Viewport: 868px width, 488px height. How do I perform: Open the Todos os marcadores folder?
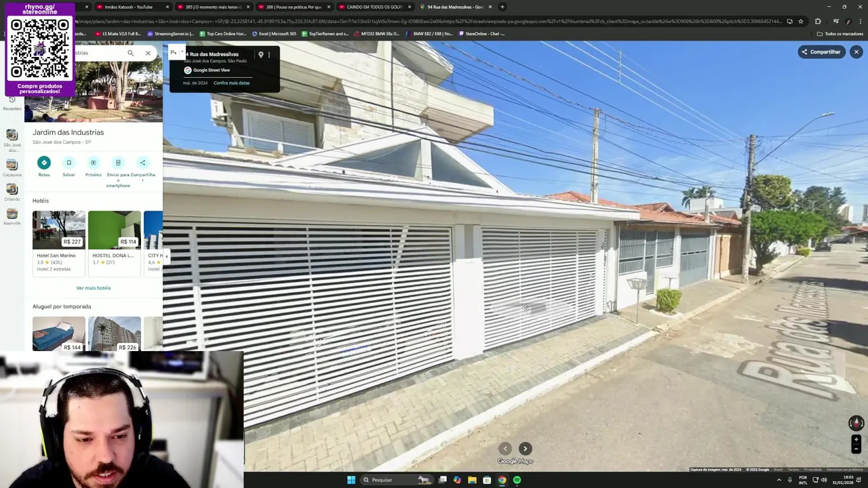[840, 33]
